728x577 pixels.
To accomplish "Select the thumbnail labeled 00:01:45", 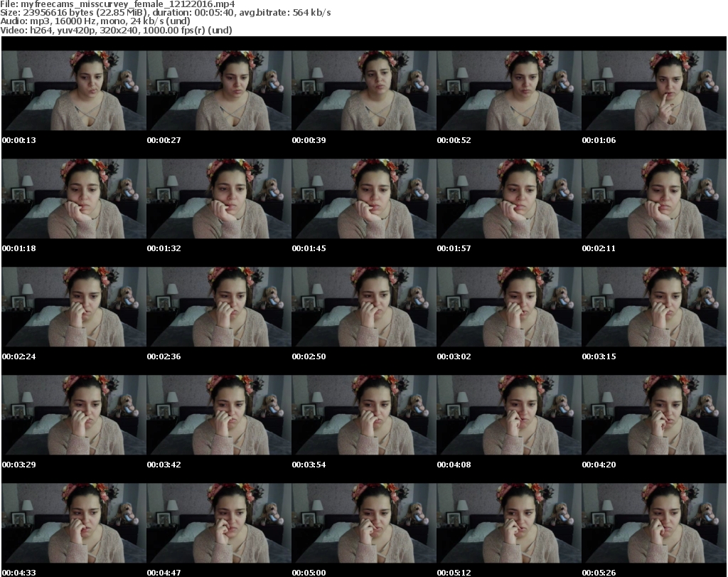I will [364, 198].
